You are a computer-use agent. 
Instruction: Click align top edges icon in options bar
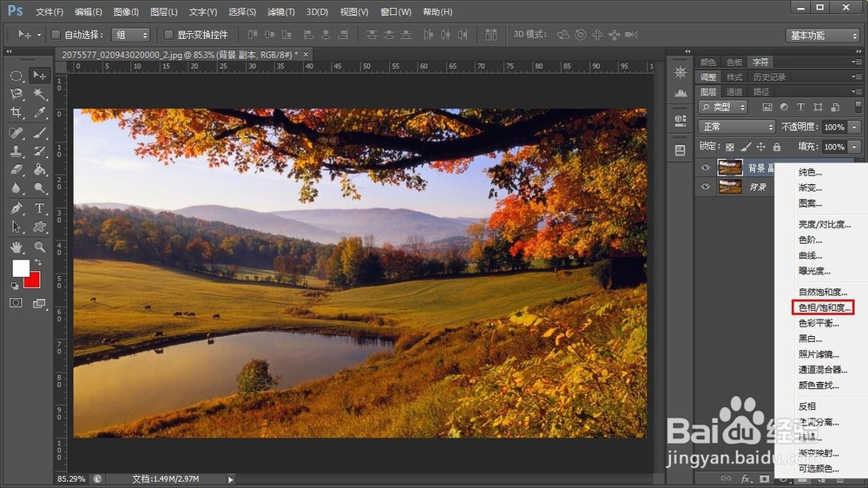tap(253, 35)
